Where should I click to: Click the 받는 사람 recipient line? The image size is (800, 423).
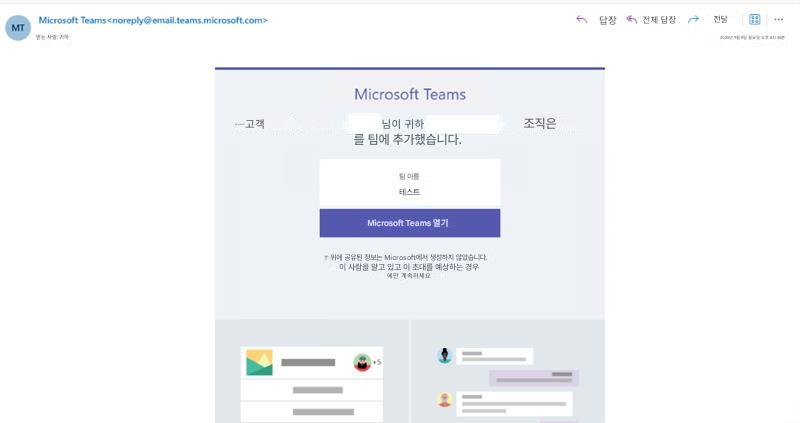coord(52,37)
